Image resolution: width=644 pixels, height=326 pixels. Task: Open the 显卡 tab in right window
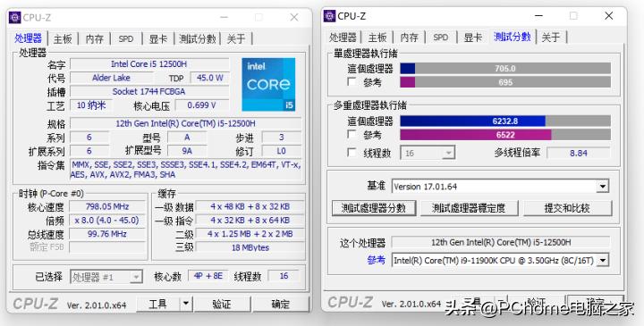point(473,38)
